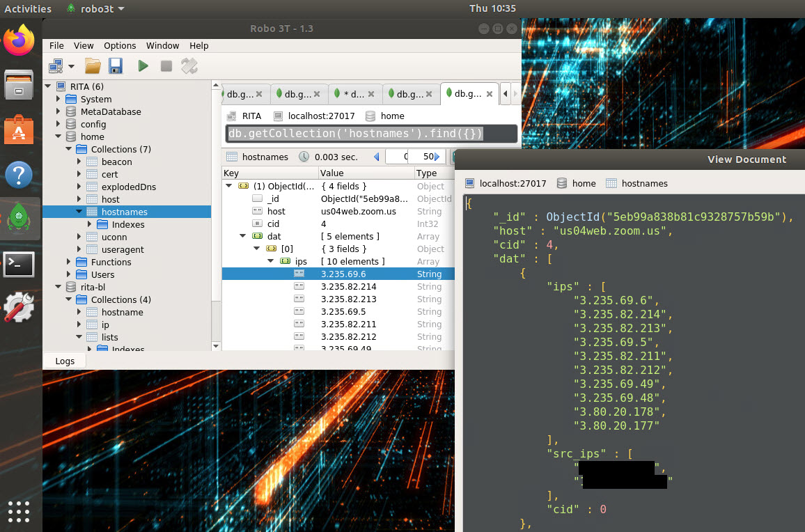
Task: Select the uconn collection
Action: point(114,237)
